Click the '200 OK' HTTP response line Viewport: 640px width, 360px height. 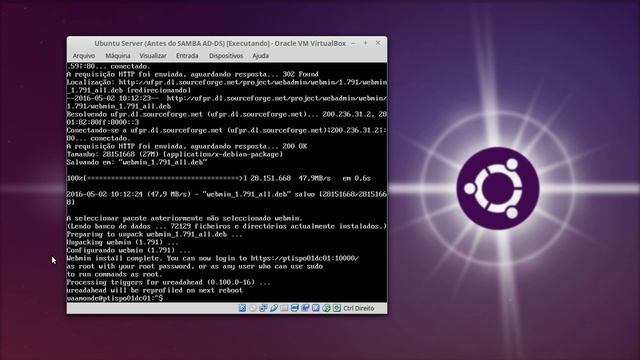tap(187, 146)
